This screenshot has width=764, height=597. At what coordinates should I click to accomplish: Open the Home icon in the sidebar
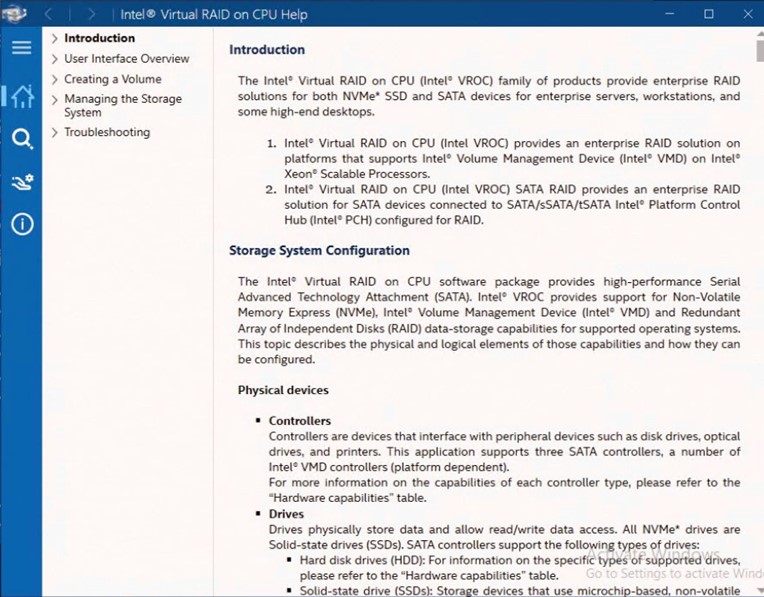click(x=22, y=96)
